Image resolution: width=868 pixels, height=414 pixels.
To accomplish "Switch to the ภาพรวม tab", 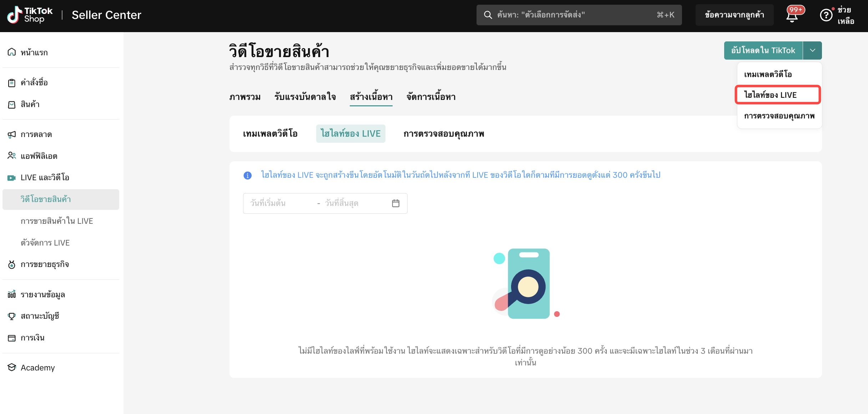I will pos(245,97).
